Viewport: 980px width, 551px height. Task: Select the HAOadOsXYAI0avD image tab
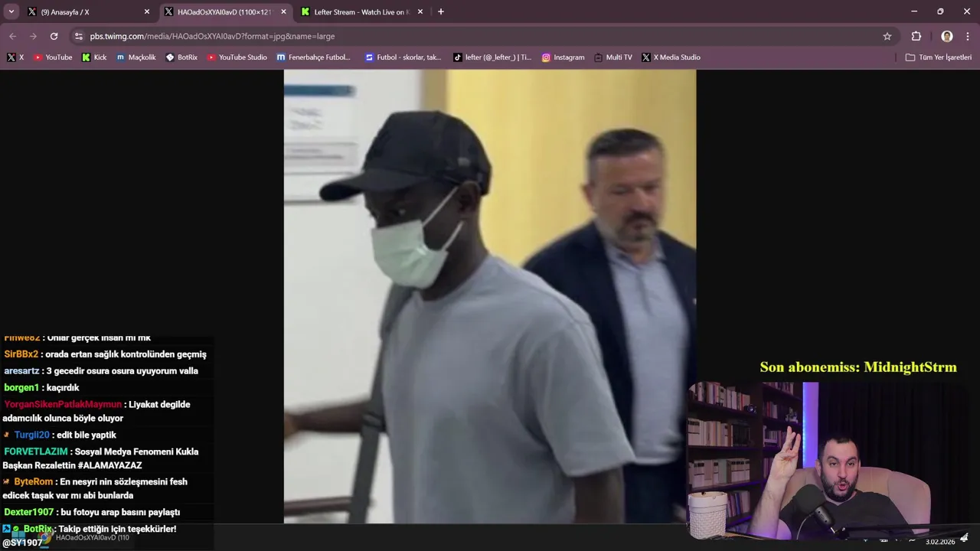coord(226,11)
